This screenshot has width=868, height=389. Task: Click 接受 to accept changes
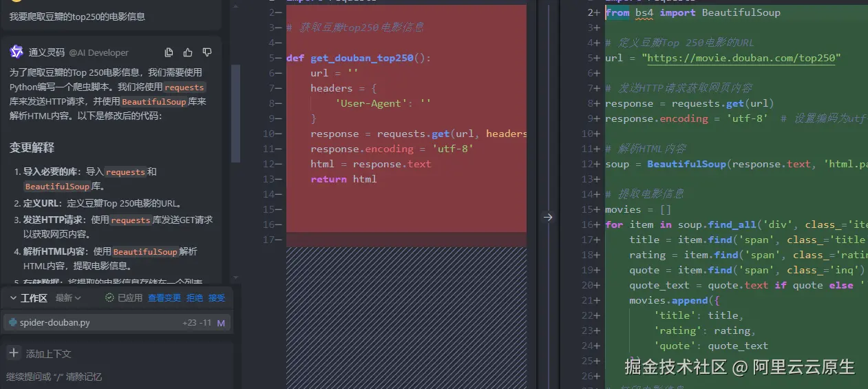pos(217,298)
